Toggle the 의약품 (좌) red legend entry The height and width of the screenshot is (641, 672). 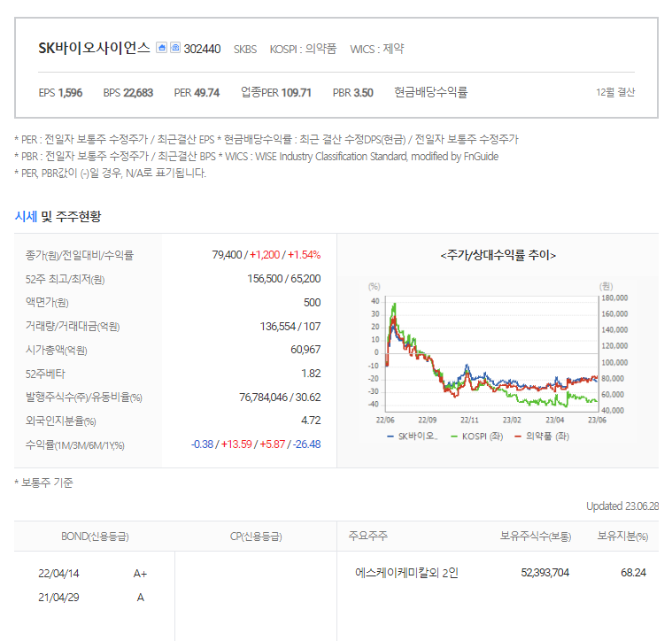[542, 436]
